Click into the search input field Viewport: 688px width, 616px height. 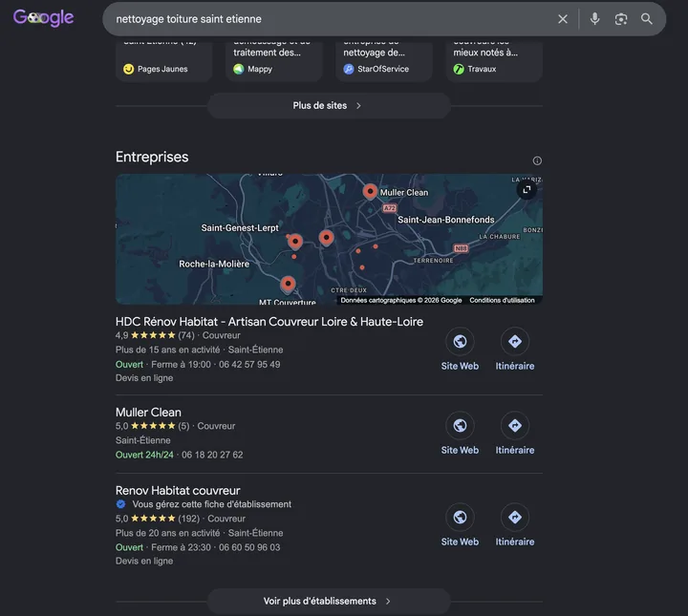329,19
